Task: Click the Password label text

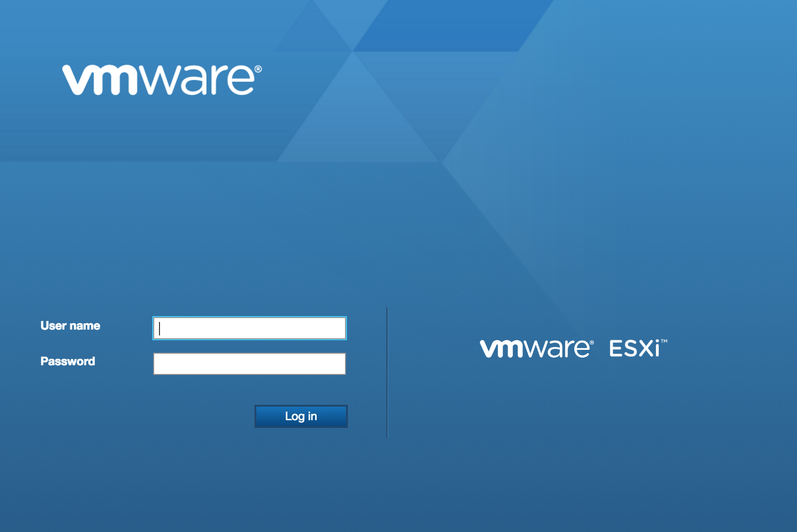Action: [x=67, y=361]
